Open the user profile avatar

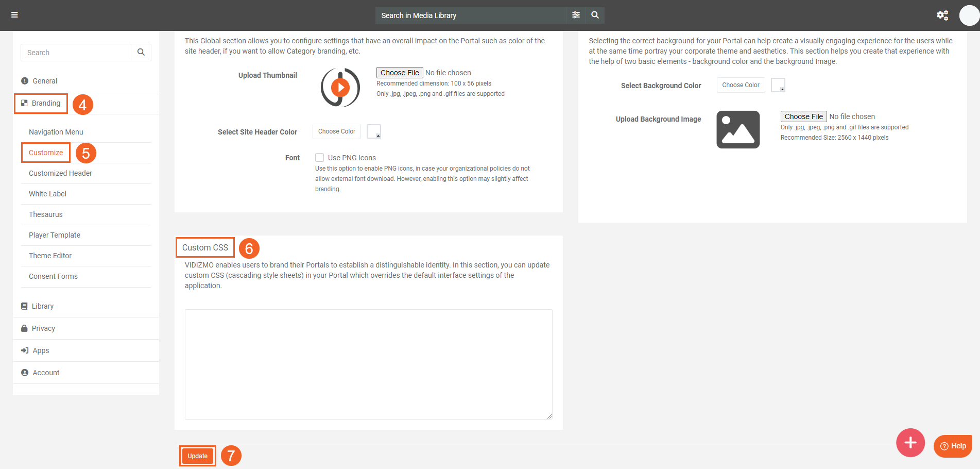coord(969,15)
